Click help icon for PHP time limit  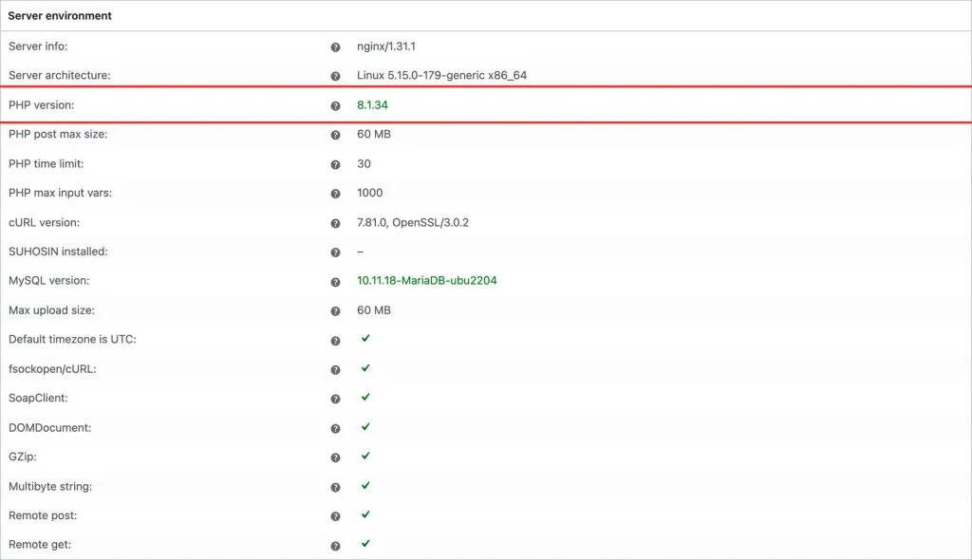click(335, 165)
